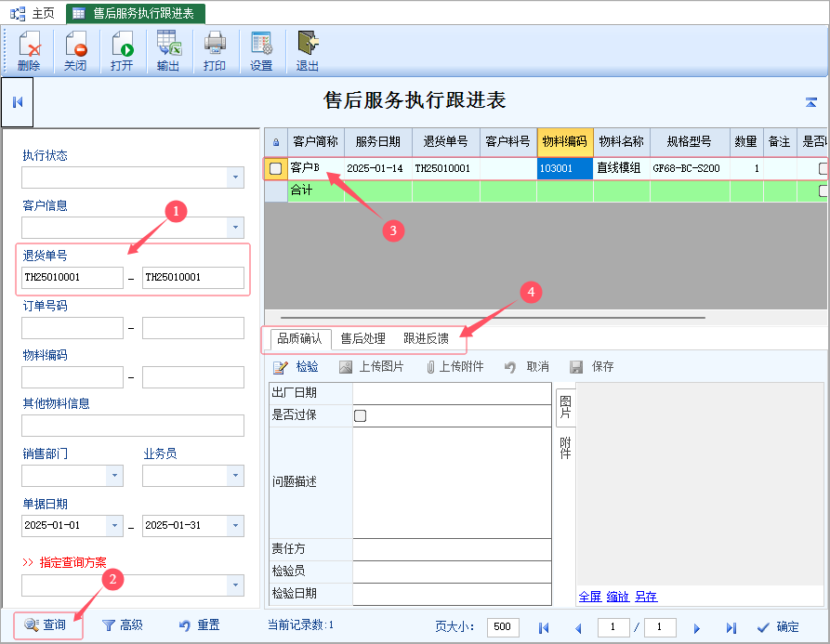Collapse header with the top-right arrow
The height and width of the screenshot is (644, 830).
coord(810,102)
